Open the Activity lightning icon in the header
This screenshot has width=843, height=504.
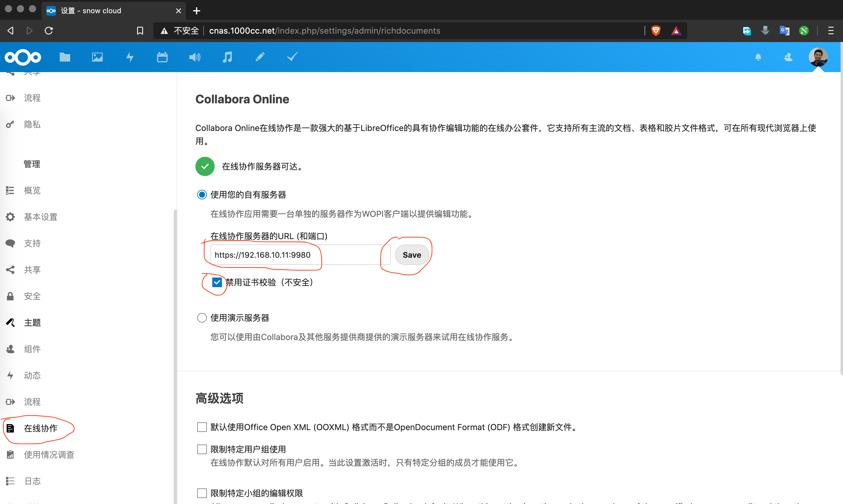coord(130,57)
